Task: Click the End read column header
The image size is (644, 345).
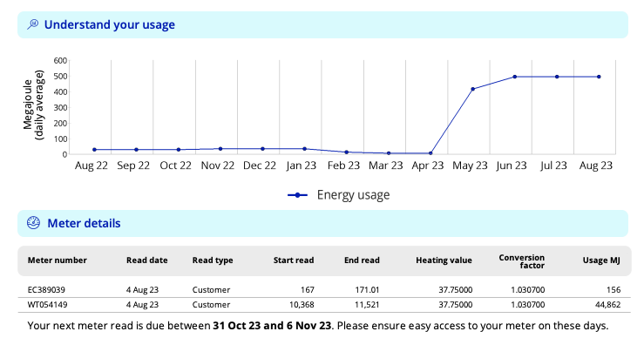Action: click(362, 260)
